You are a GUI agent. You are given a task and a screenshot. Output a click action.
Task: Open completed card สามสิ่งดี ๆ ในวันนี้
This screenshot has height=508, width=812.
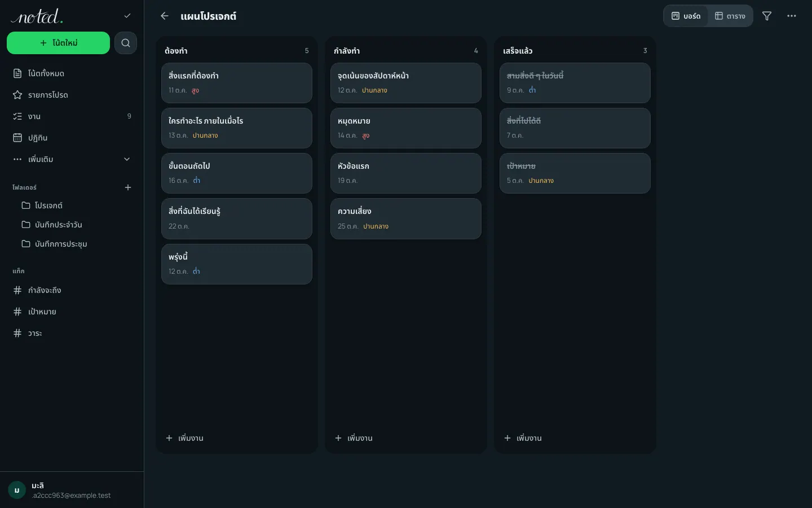tap(575, 83)
